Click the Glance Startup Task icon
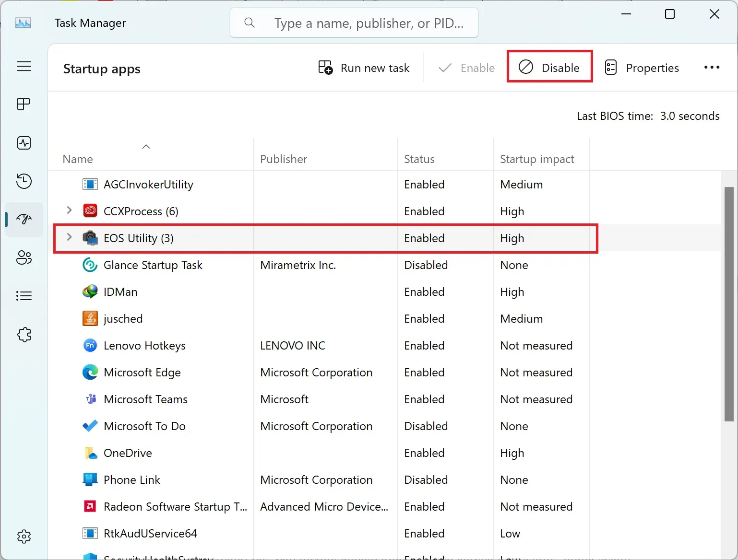The image size is (738, 560). (x=90, y=265)
